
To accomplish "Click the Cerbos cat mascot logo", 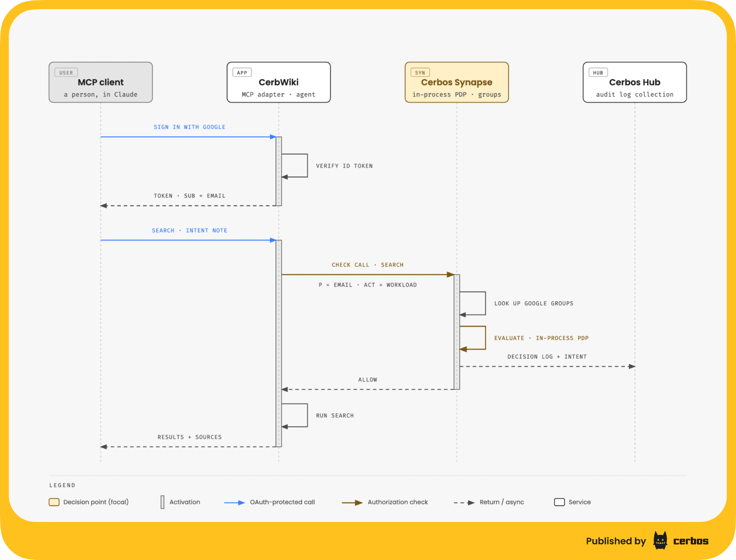I will click(x=660, y=540).
